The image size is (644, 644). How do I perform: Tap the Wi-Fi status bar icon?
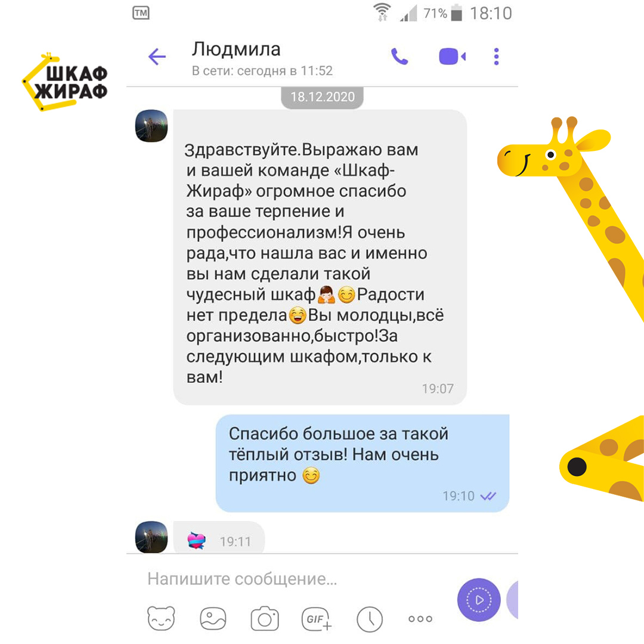(x=382, y=13)
